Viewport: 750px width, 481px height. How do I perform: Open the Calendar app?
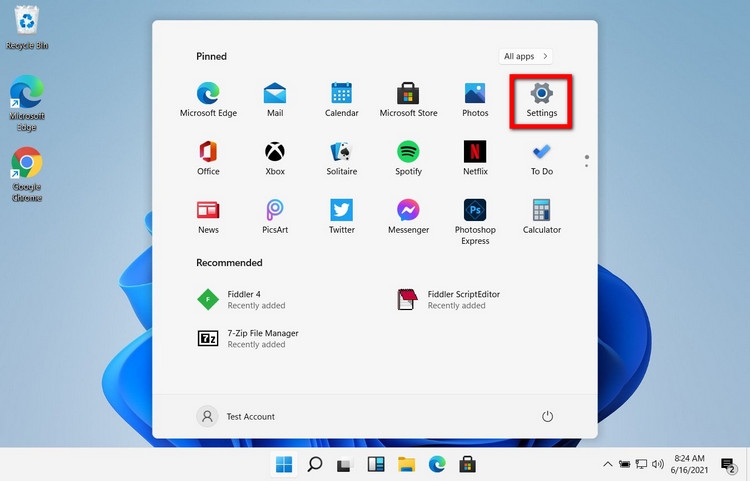coord(342,100)
